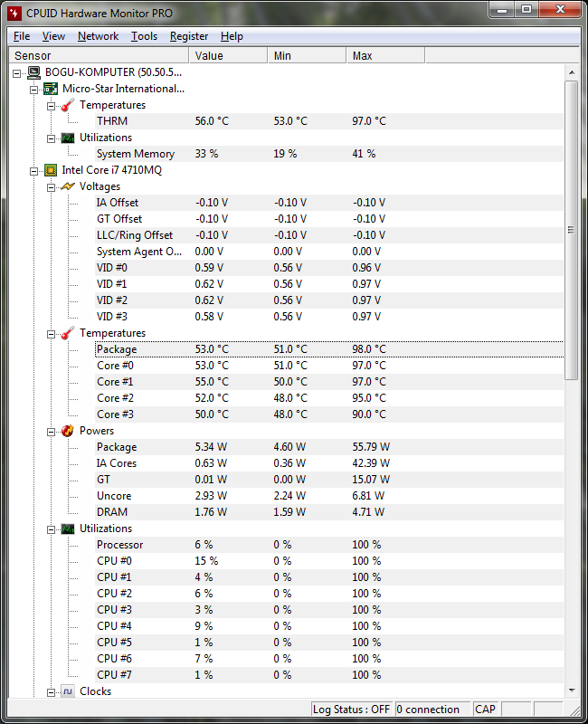Screen dimensions: 588x724
Task: Select the VID #3 row
Action: (x=329, y=317)
